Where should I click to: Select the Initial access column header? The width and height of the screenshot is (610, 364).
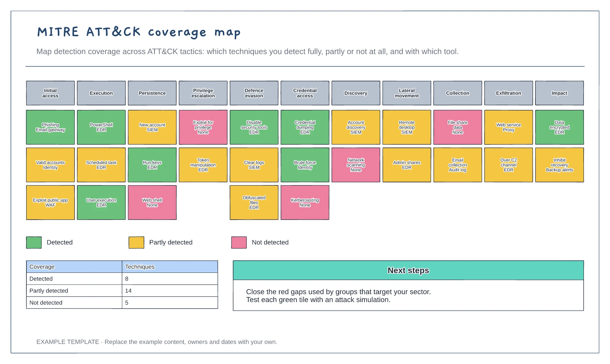point(50,93)
